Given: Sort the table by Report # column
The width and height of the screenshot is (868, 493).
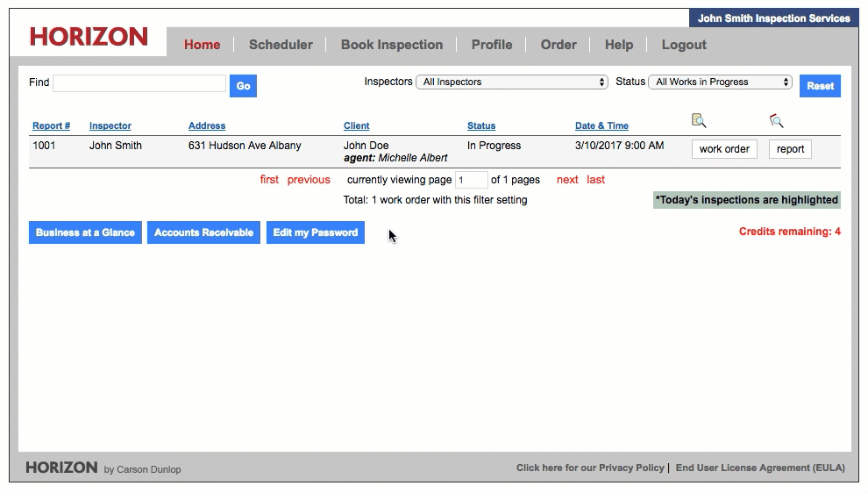Looking at the screenshot, I should (x=52, y=126).
